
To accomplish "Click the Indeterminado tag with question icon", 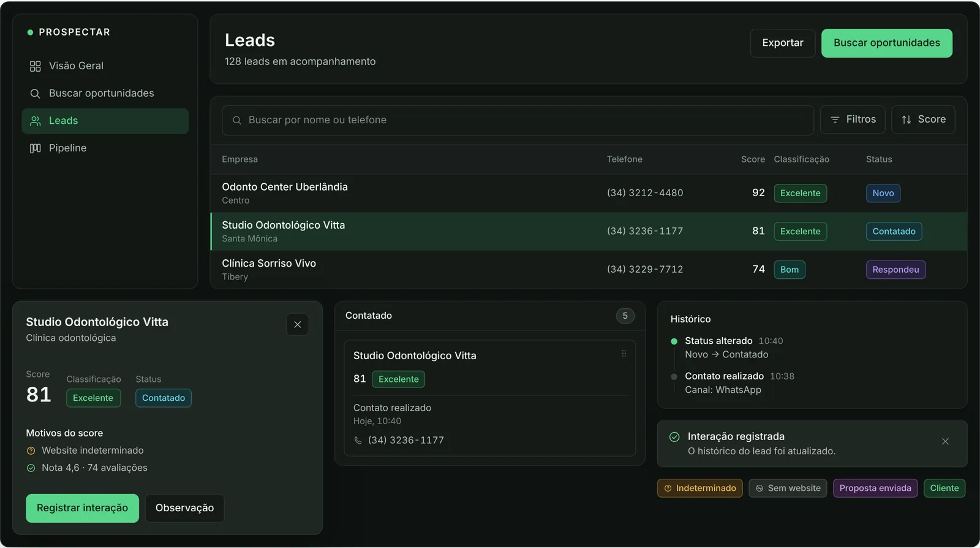I will point(700,489).
